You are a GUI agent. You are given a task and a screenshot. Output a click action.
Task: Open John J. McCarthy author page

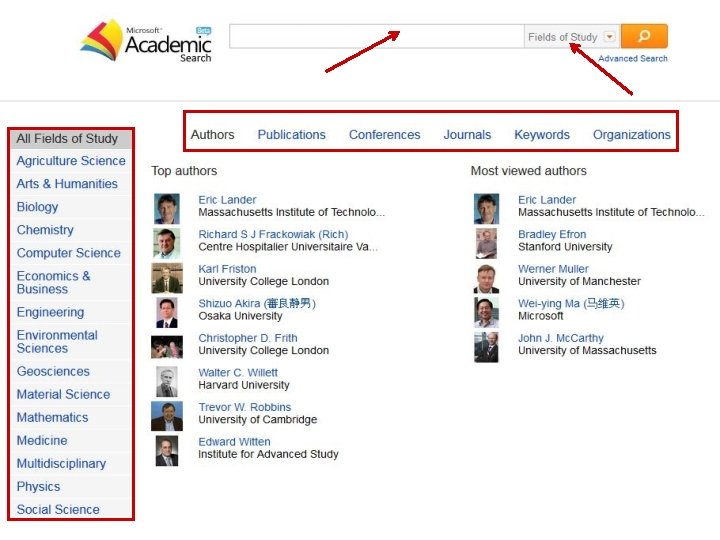[561, 338]
